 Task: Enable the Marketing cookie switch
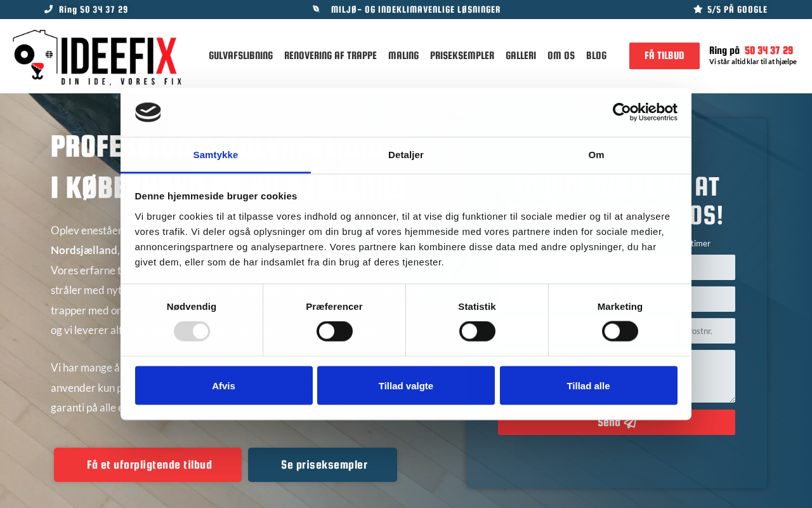tap(620, 331)
